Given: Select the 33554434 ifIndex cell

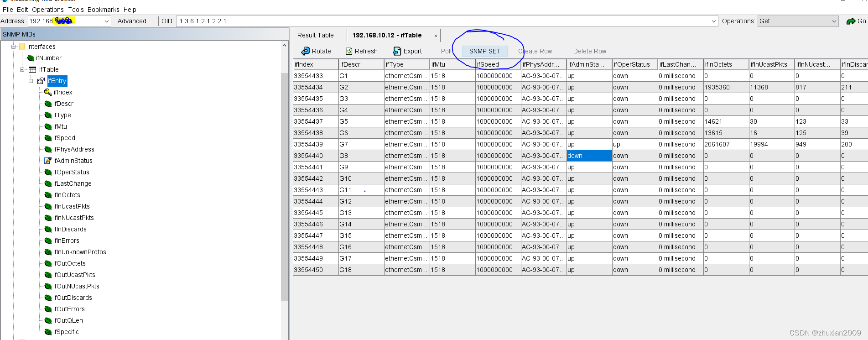Looking at the screenshot, I should pyautogui.click(x=316, y=87).
